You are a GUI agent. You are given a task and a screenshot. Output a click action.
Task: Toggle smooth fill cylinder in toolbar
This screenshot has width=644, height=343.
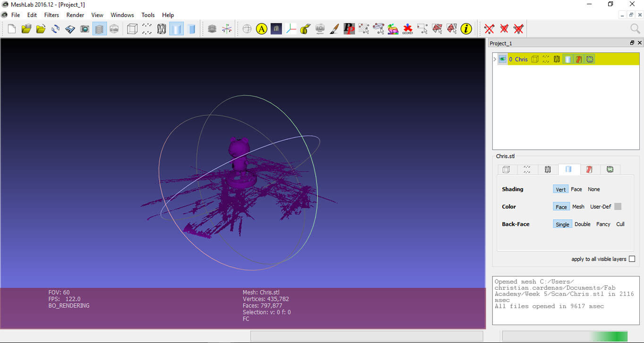(x=176, y=29)
